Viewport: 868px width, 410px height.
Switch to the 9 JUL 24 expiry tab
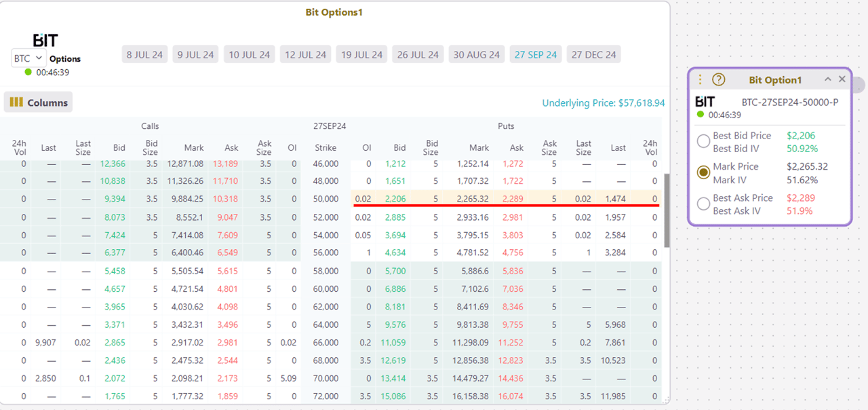tap(195, 54)
